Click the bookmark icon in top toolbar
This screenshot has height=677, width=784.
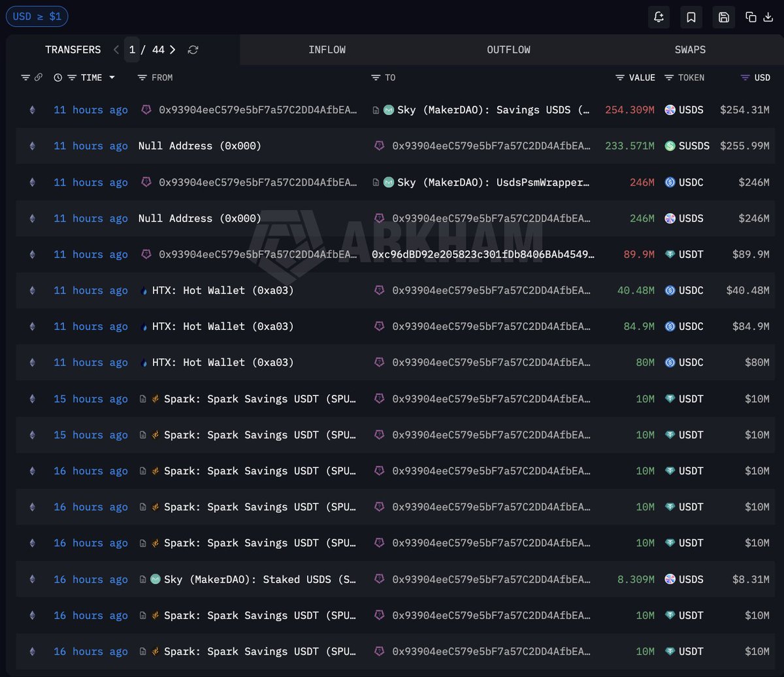pyautogui.click(x=691, y=17)
